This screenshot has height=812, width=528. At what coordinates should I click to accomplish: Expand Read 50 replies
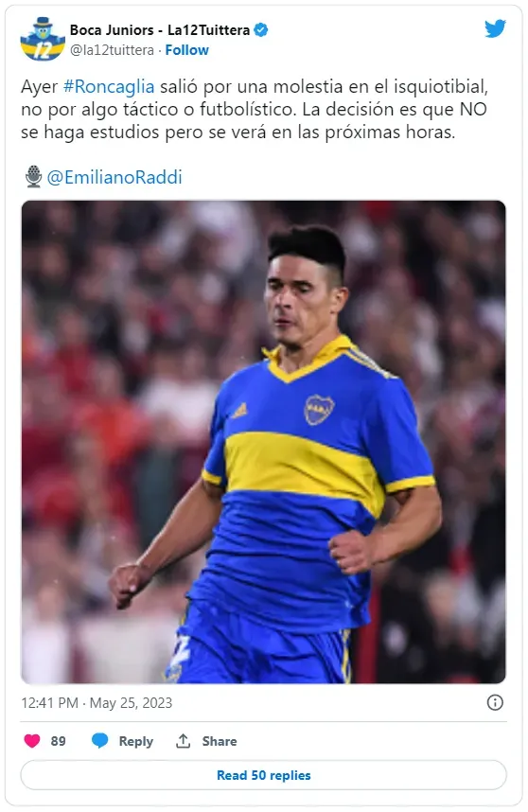click(x=263, y=775)
